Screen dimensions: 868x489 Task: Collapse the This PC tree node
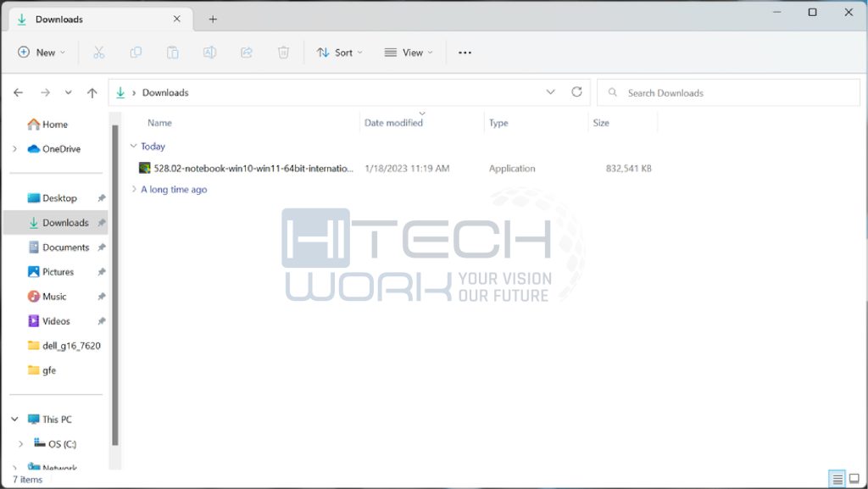click(x=15, y=420)
